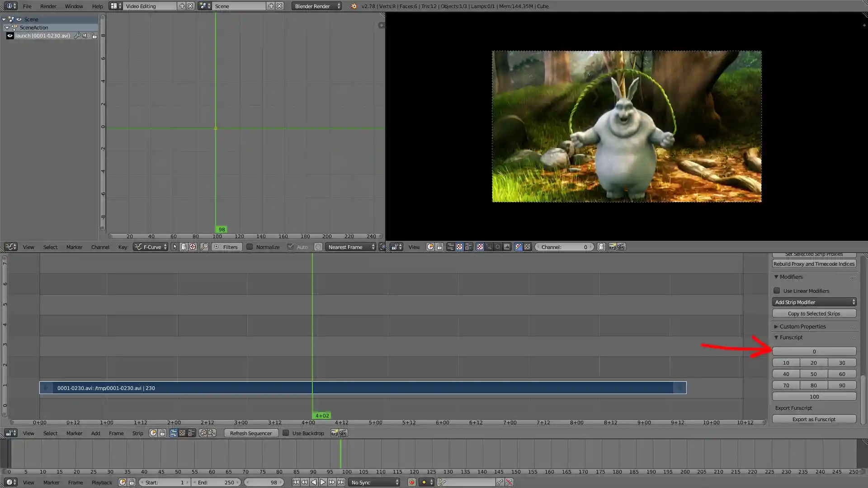Click the Funscript value 0 slider field
The image size is (868, 488).
click(814, 351)
